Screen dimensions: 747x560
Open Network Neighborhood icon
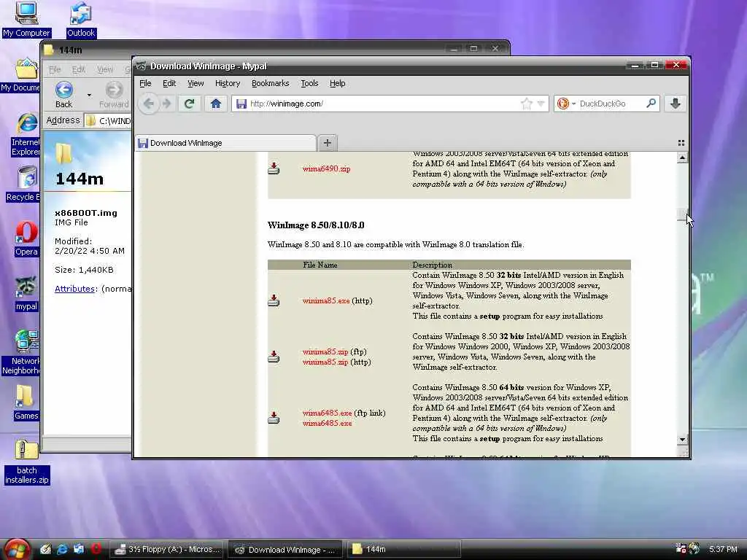pos(21,352)
